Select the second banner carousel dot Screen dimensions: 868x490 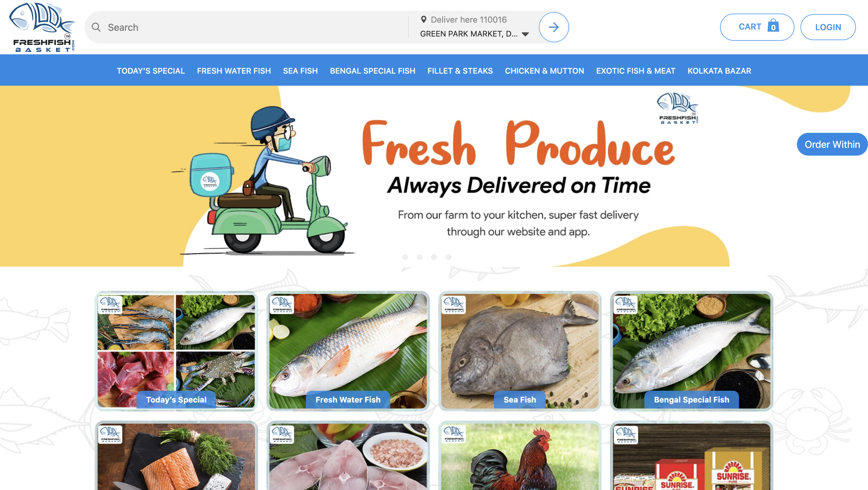(420, 257)
